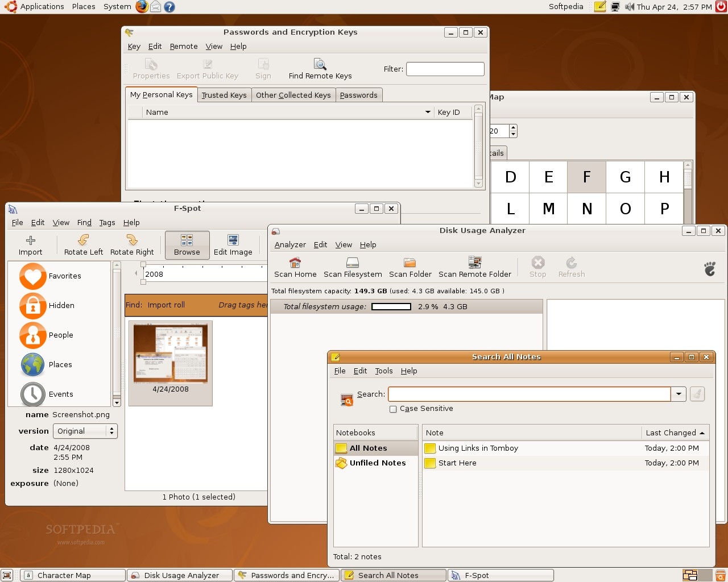Rotate the photo right in F-Spot

[132, 246]
